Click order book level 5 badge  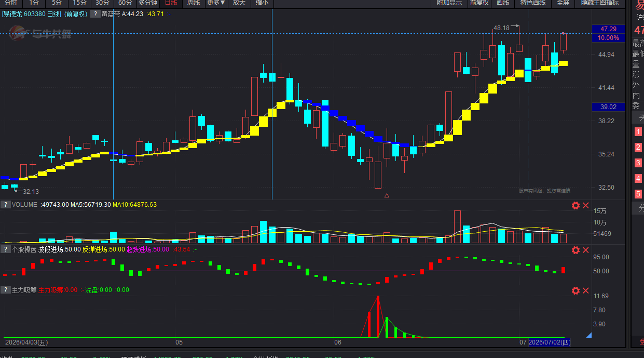pyautogui.click(x=638, y=194)
